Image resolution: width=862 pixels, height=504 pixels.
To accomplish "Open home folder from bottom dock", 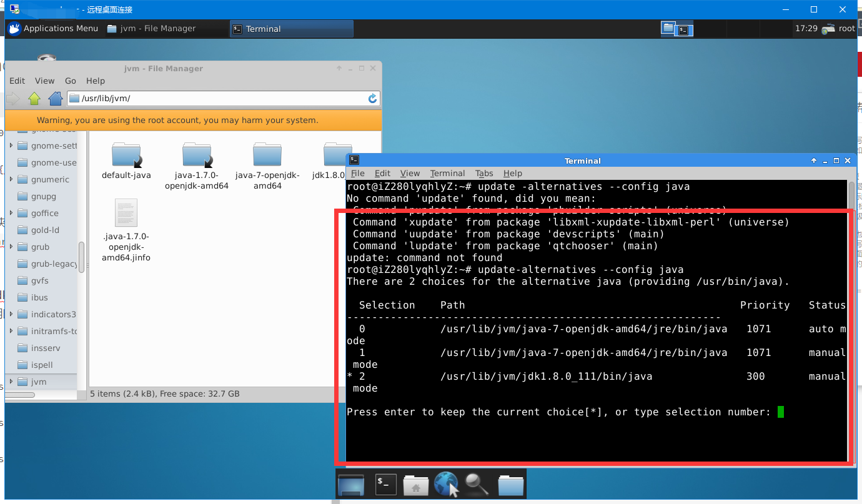I will click(415, 485).
